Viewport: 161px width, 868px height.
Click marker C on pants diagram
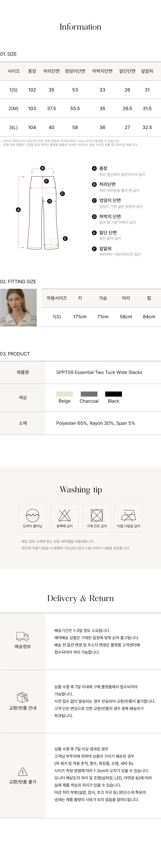(x=62, y=194)
